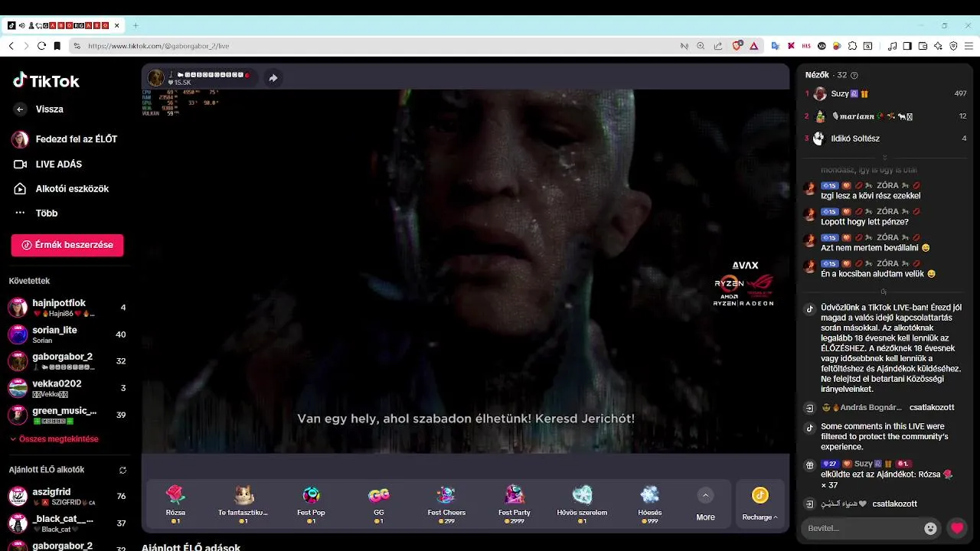Open the Több three-dots menu
Image resolution: width=980 pixels, height=551 pixels.
point(35,213)
